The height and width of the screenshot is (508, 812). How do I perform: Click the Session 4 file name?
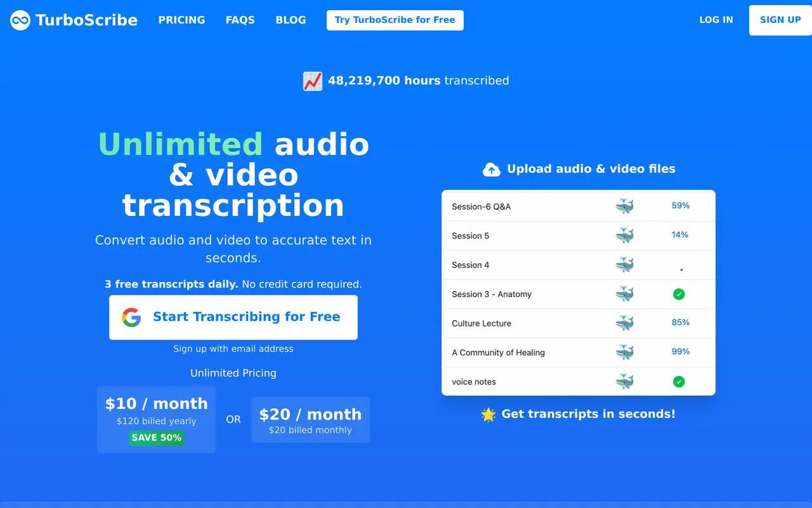pos(470,265)
